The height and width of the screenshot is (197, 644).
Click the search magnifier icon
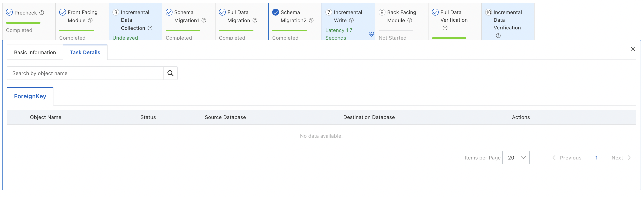pos(170,73)
